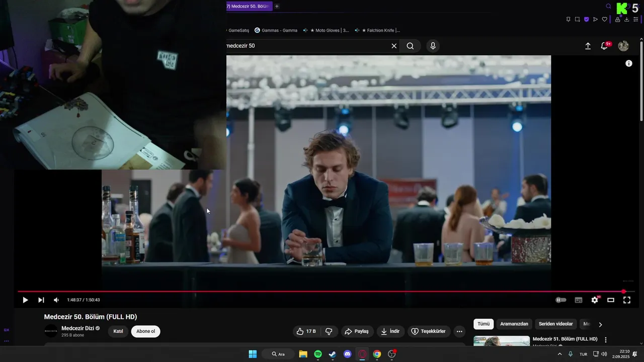This screenshot has width=644, height=362.
Task: Open File Explorer from taskbar
Action: click(x=303, y=354)
